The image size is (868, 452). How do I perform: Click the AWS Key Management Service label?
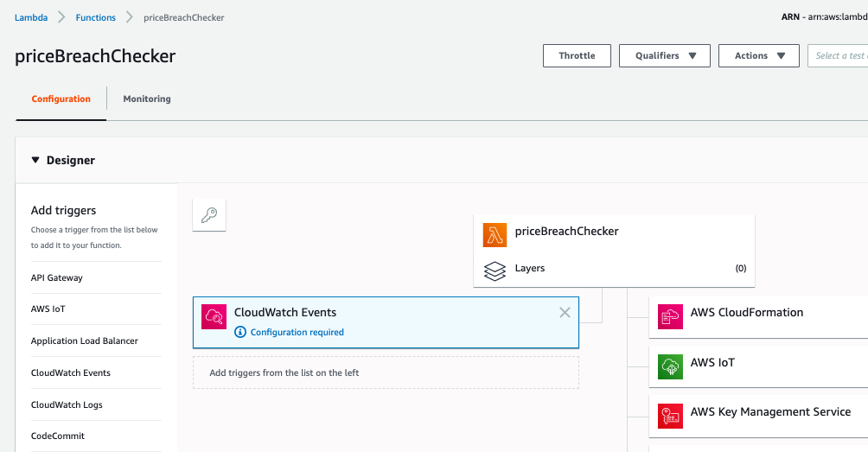(770, 412)
